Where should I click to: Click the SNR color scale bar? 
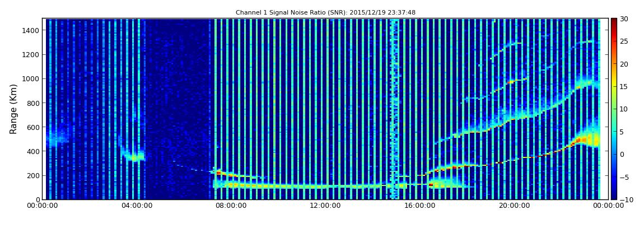point(614,109)
